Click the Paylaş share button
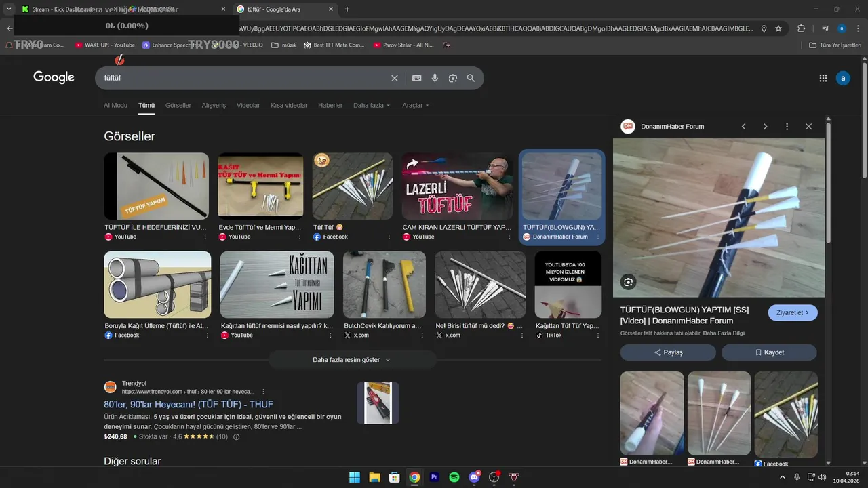Viewport: 868px width, 488px height. 668,352
